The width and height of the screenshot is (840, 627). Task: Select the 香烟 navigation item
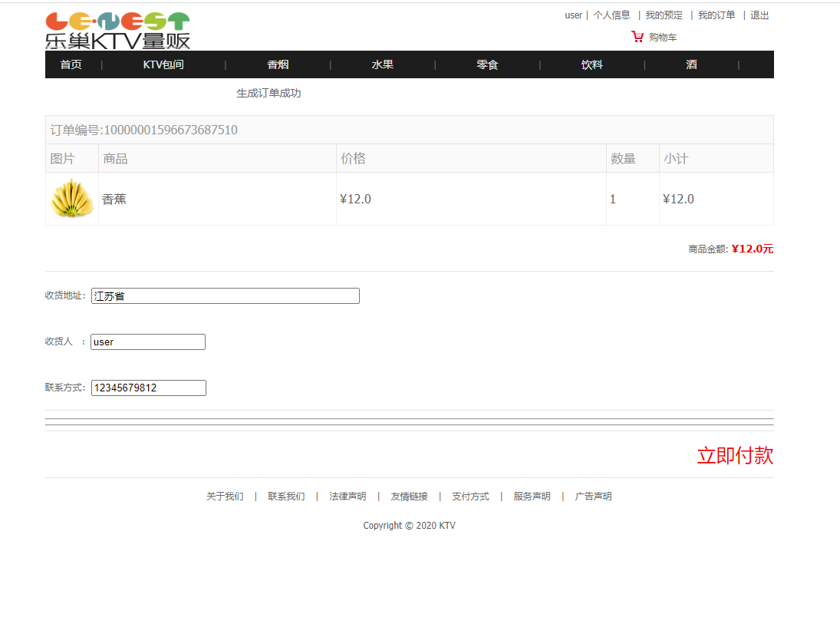coord(278,65)
